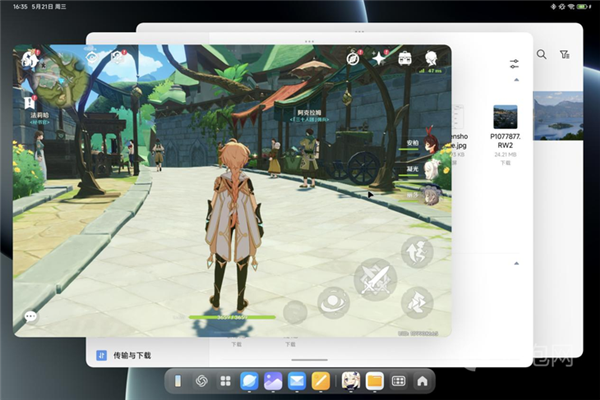
Task: Open the Paimon menu in top-left
Action: 29,60
